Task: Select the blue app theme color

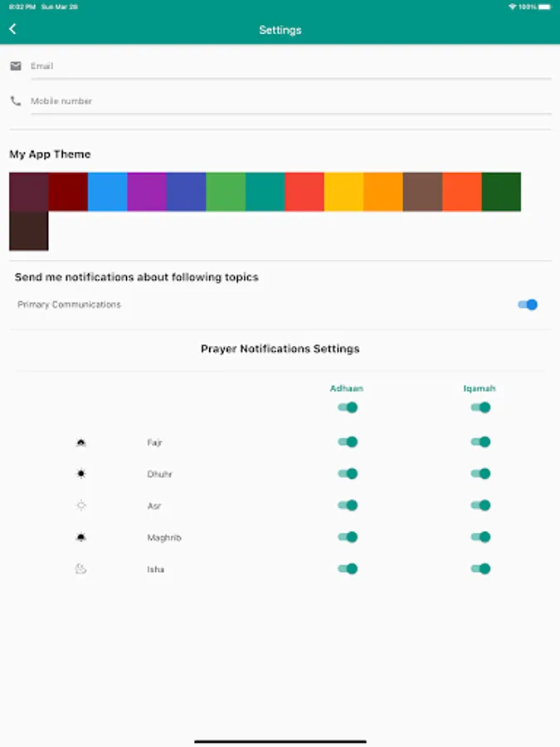Action: 108,192
